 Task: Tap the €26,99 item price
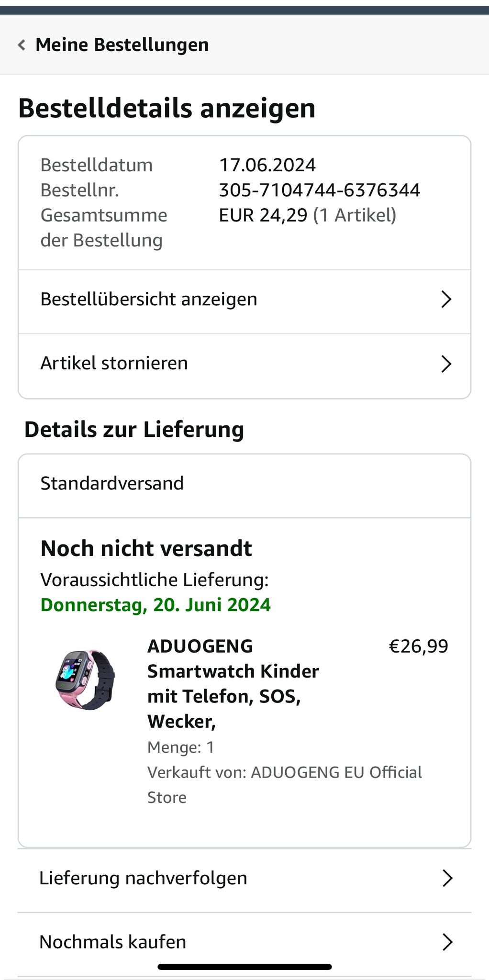[418, 646]
